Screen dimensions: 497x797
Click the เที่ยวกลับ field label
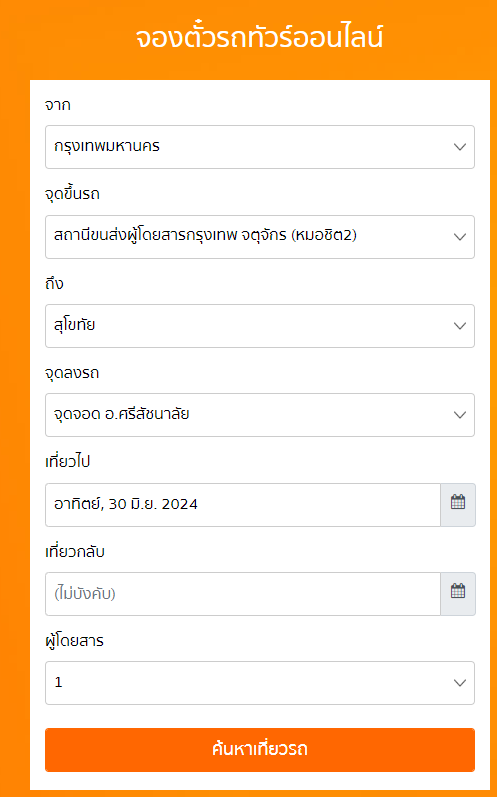click(x=75, y=551)
